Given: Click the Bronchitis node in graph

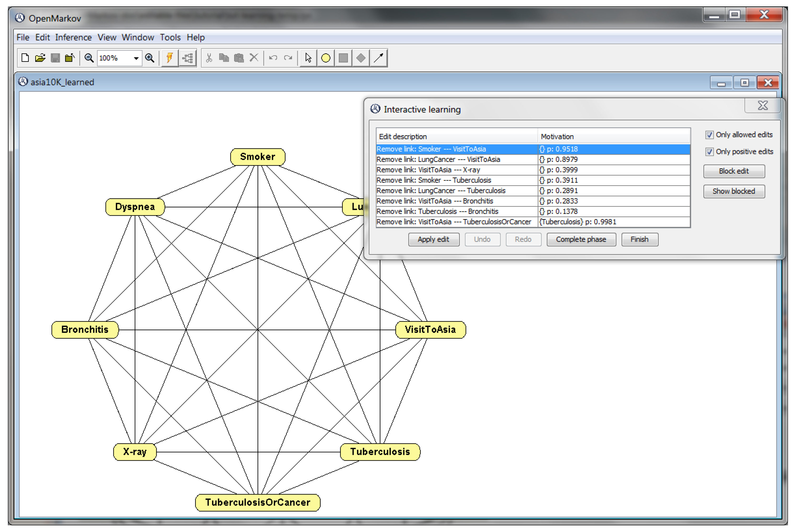Looking at the screenshot, I should pos(85,329).
